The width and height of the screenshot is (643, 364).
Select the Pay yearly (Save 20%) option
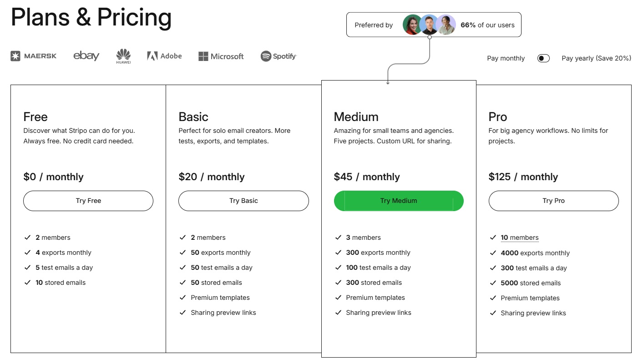tap(596, 58)
